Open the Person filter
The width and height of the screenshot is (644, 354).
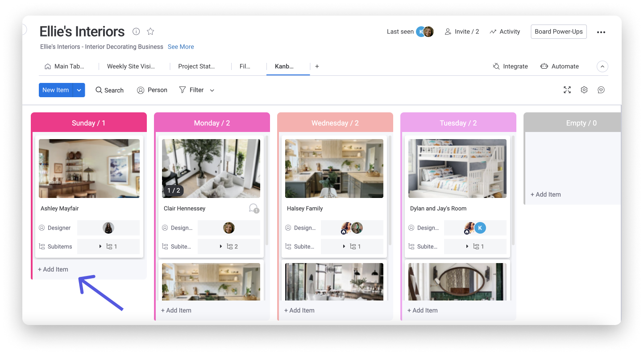click(x=152, y=90)
